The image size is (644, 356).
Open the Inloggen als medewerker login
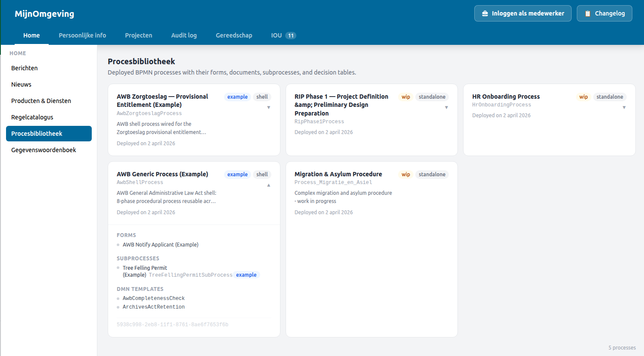pos(523,13)
